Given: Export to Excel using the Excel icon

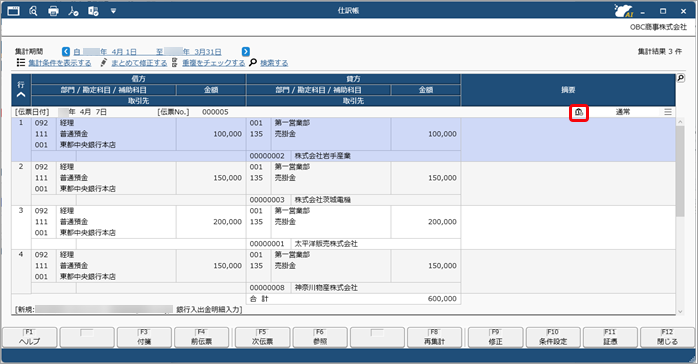Looking at the screenshot, I should click(x=93, y=11).
